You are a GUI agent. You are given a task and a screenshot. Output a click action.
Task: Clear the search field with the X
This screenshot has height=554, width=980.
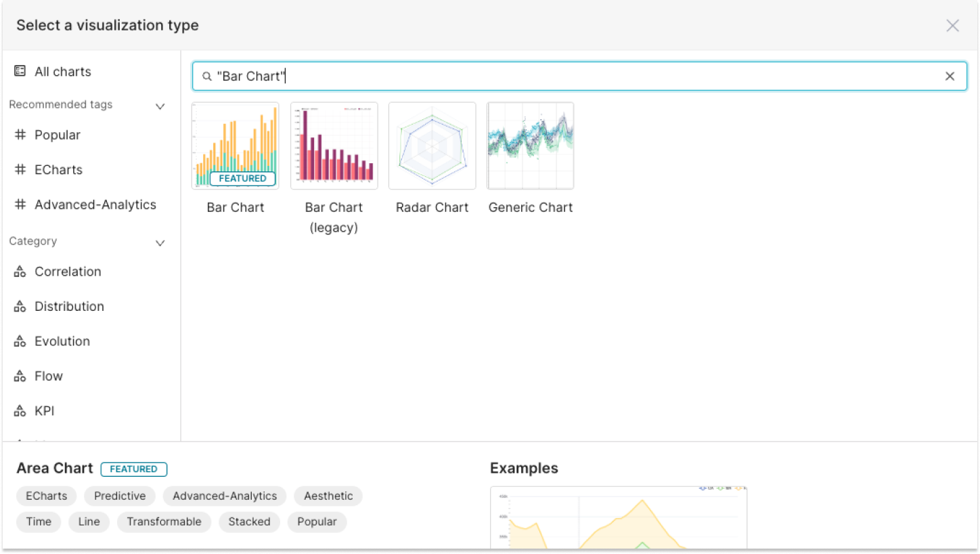[950, 76]
